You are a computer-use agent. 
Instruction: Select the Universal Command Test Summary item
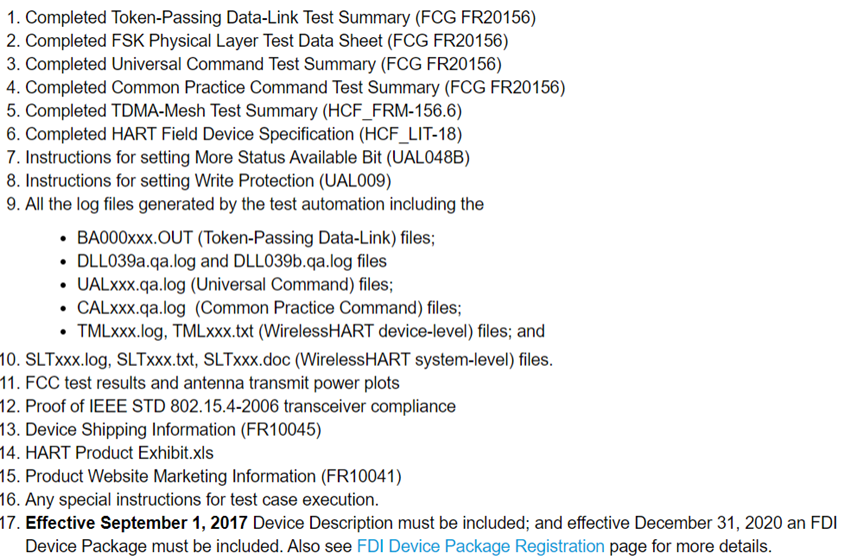pyautogui.click(x=263, y=64)
